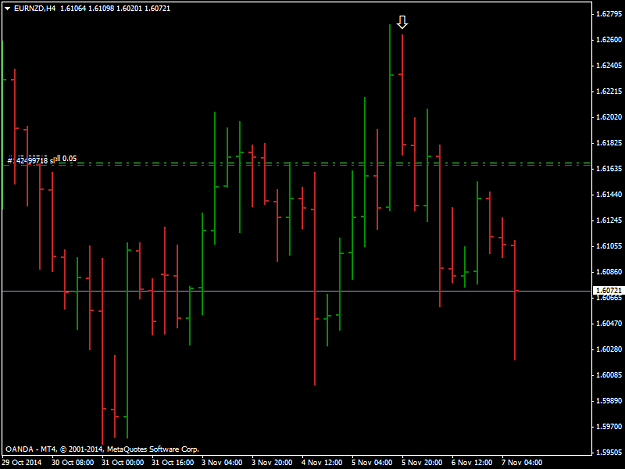Viewport: 625px width, 469px height.
Task: Click the 7 Nov 04:00 time label
Action: [522, 463]
